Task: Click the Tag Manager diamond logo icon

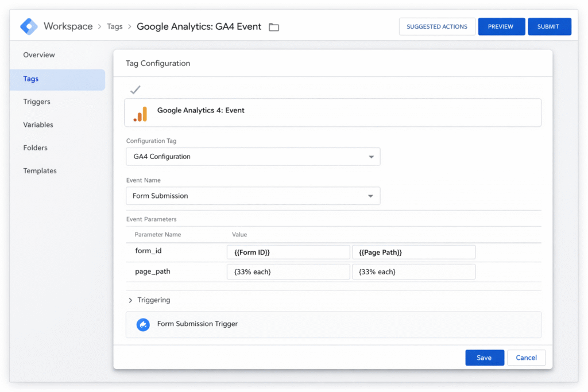Action: (28, 26)
